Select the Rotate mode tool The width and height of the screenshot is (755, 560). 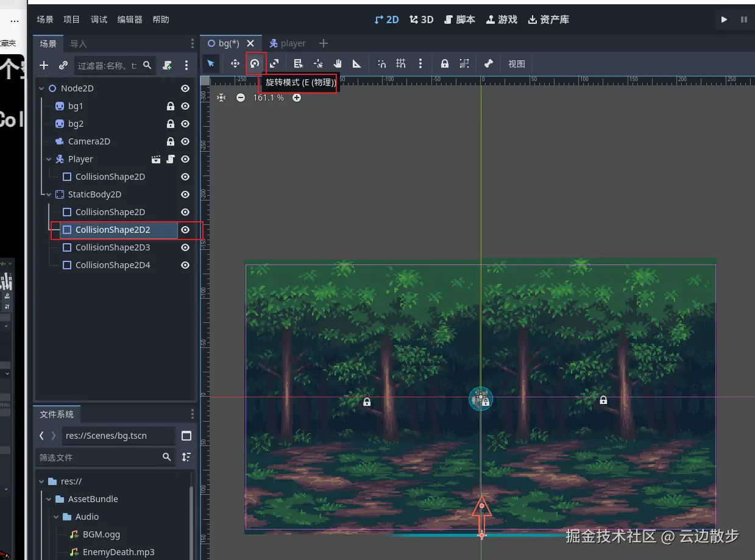tap(255, 63)
